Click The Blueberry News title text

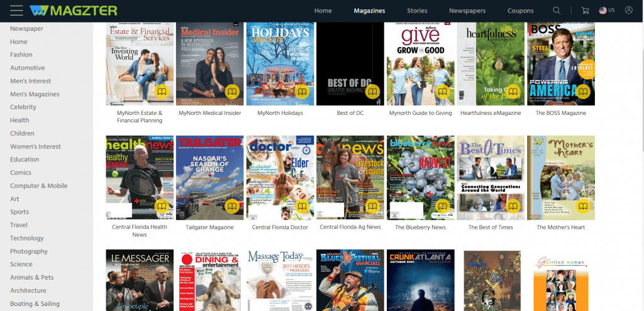[421, 227]
